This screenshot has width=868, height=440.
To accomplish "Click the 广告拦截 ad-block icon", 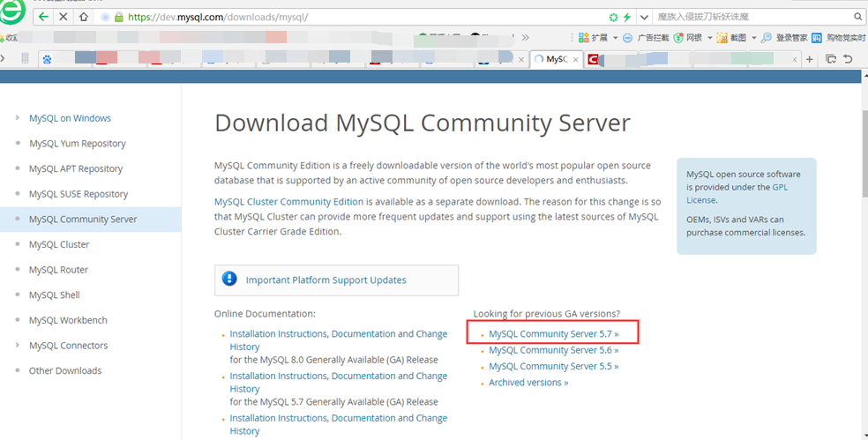I will 627,38.
